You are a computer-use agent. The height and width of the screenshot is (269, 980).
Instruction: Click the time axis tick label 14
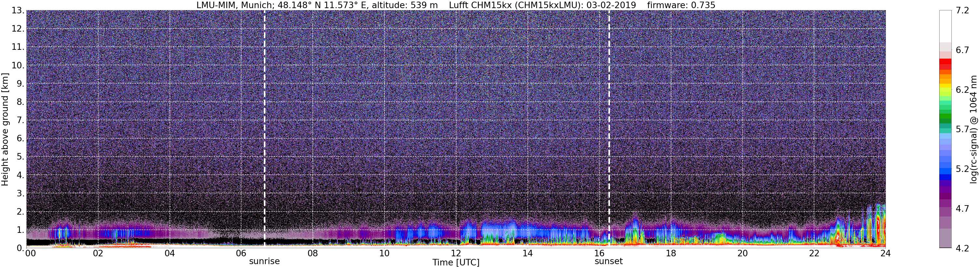click(527, 253)
